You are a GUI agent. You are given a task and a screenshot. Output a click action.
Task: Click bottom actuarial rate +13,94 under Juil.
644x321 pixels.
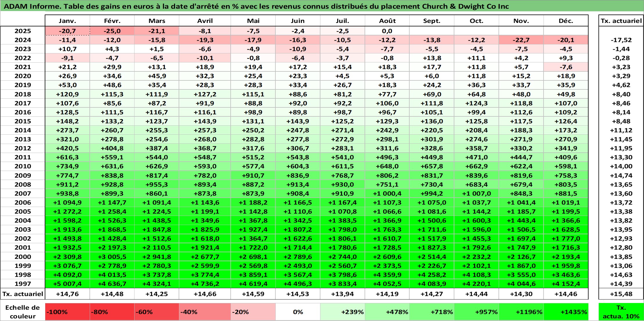point(342,294)
